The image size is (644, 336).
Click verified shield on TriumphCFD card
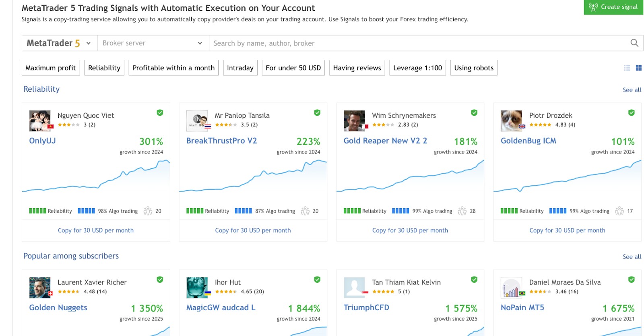point(474,280)
